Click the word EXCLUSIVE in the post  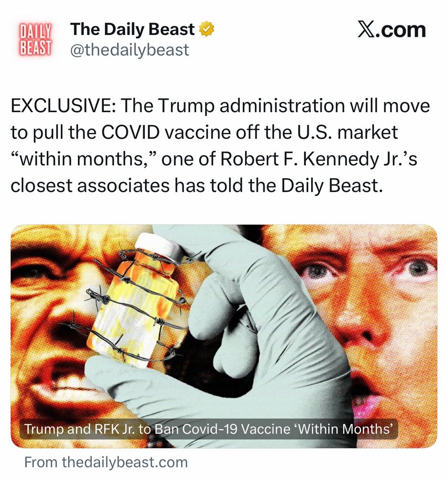click(x=63, y=106)
